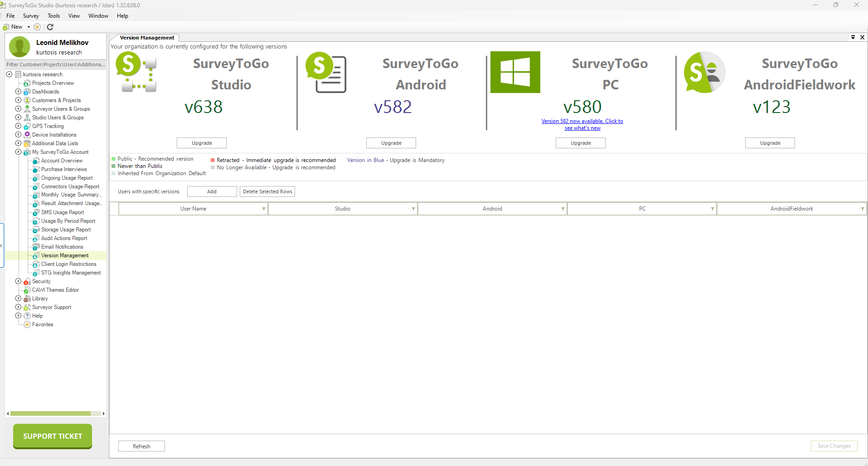This screenshot has height=466, width=868.
Task: Expand the Security tree node
Action: [x=18, y=281]
